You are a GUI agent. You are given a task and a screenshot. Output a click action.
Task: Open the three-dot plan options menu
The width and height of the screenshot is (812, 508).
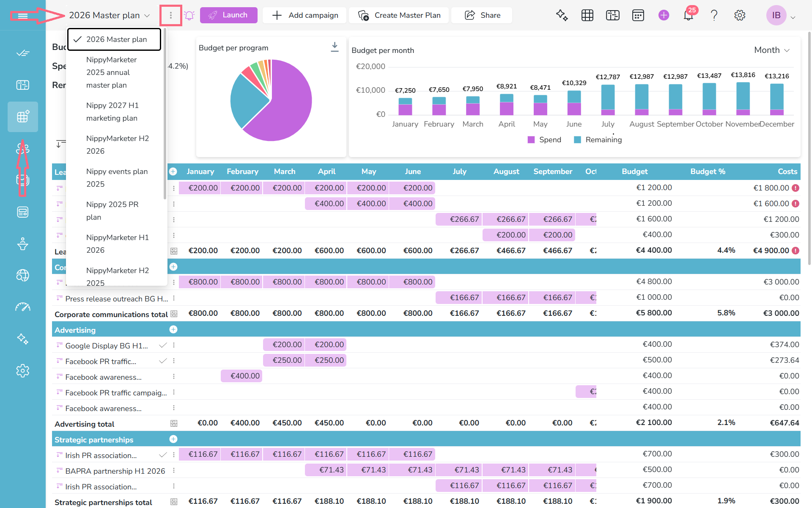tap(171, 15)
